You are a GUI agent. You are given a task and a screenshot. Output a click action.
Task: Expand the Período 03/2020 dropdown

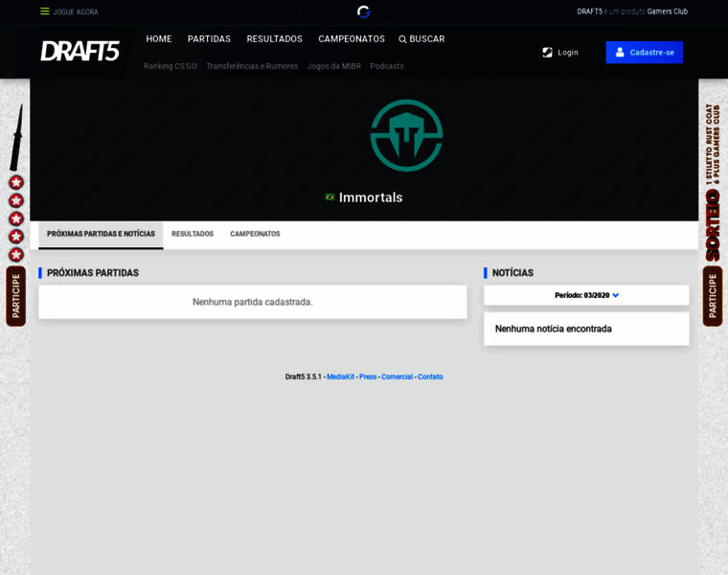[586, 295]
